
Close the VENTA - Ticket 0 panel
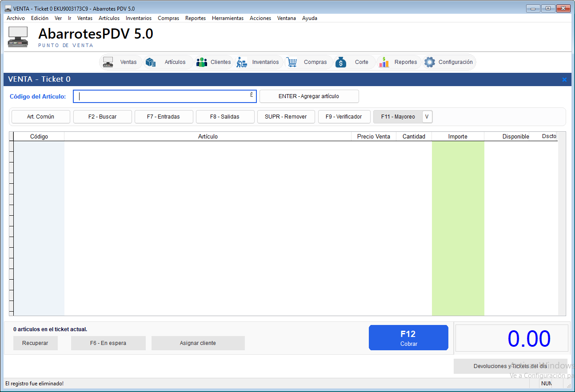(x=564, y=79)
